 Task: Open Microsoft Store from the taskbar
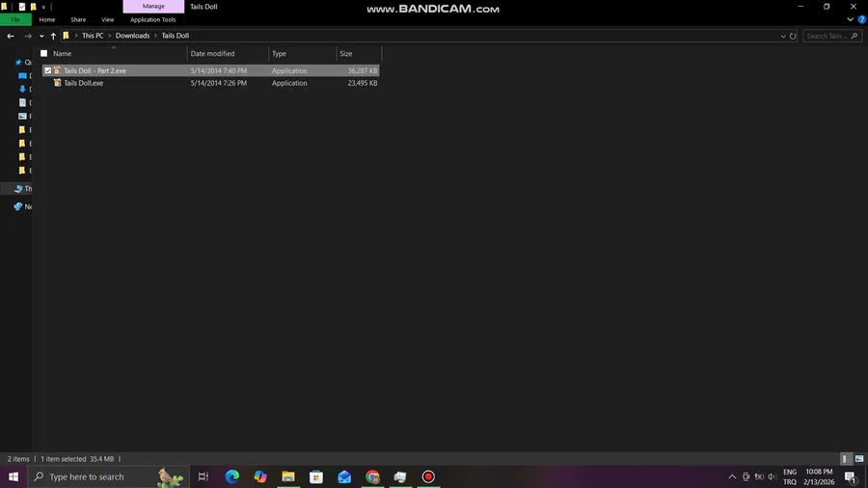pyautogui.click(x=316, y=476)
